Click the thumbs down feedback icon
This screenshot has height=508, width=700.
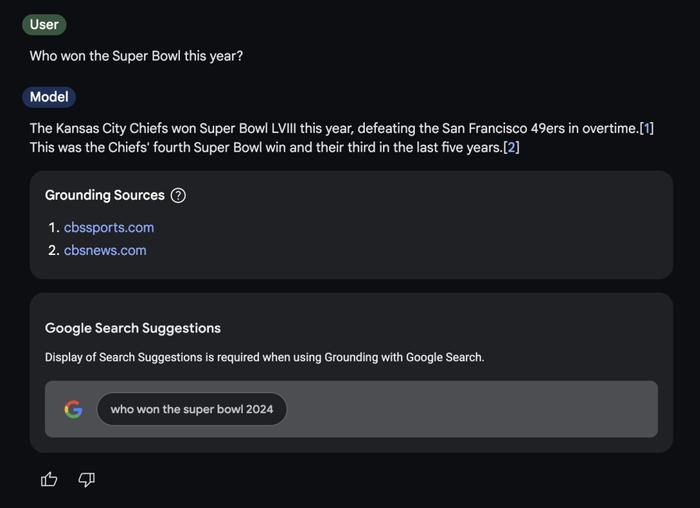click(x=87, y=480)
